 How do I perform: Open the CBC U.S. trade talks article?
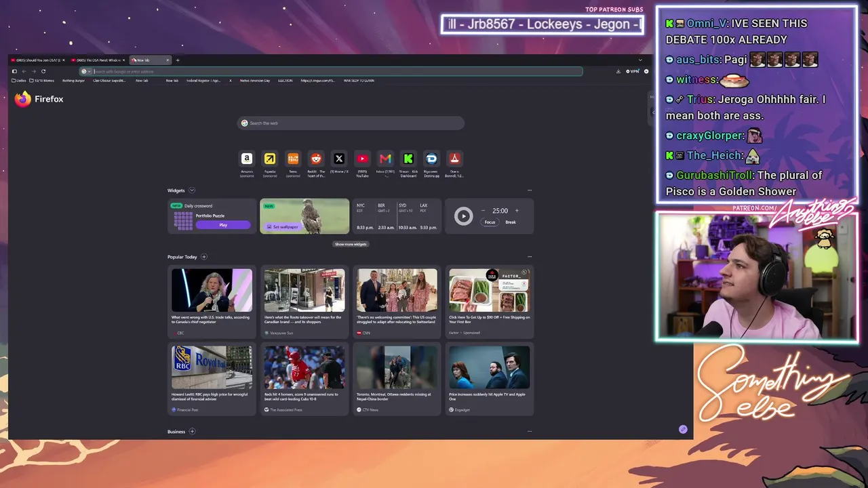click(x=212, y=302)
